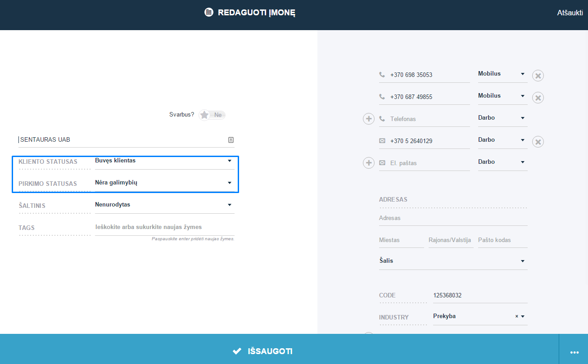This screenshot has width=588, height=364.
Task: Open the Industry dropdown showing Prekyba
Action: point(480,317)
